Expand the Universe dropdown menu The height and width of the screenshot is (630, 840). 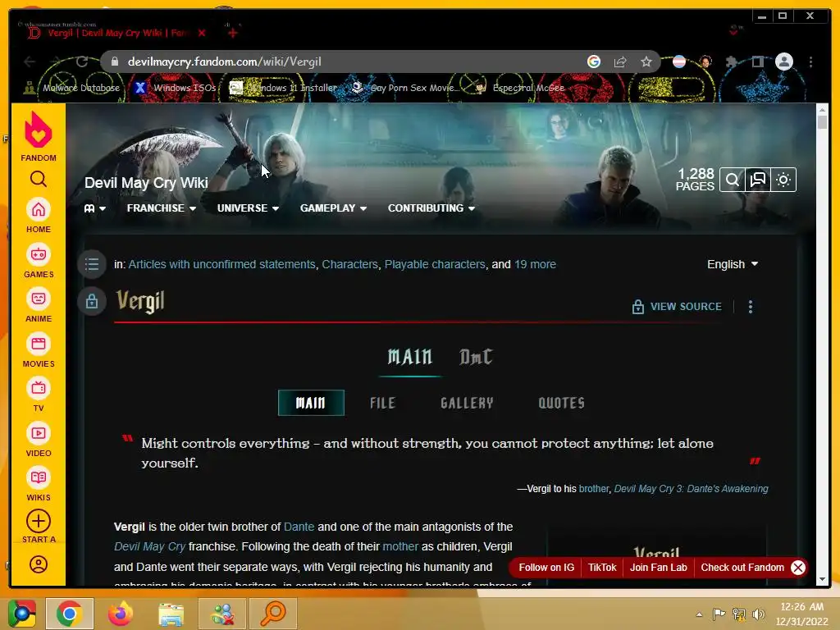tap(248, 208)
